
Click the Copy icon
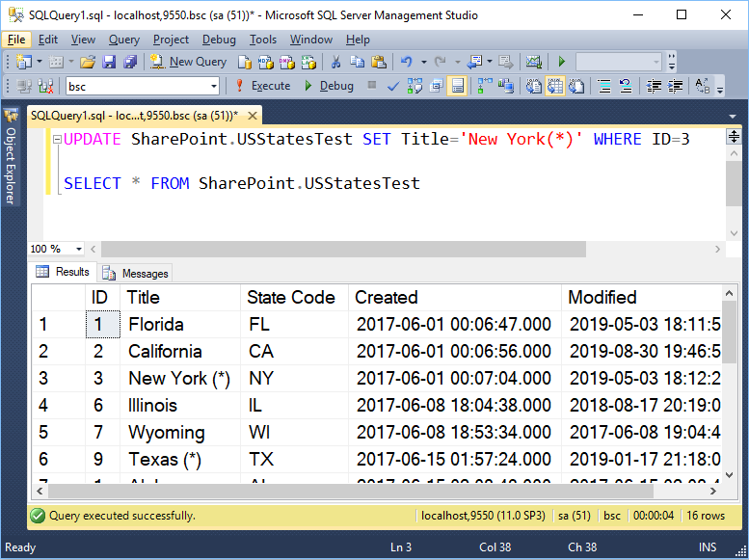[358, 62]
